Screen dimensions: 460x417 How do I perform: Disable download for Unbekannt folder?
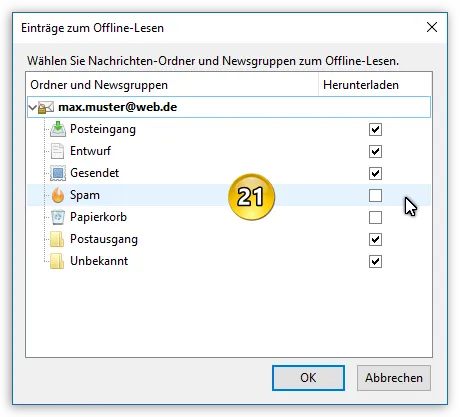(x=375, y=261)
